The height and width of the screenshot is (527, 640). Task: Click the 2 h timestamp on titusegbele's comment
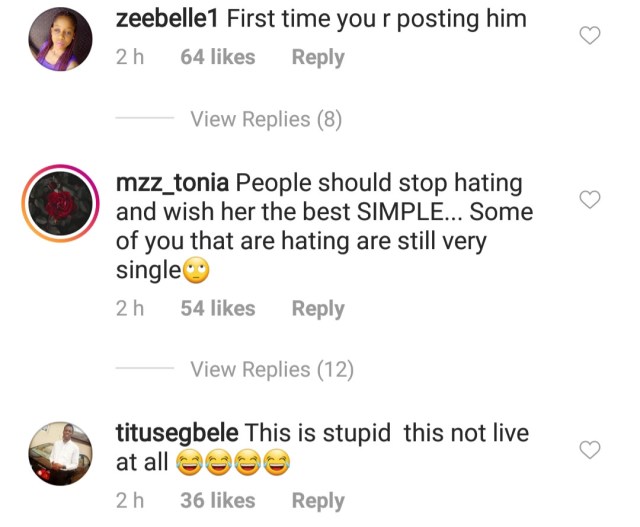click(x=130, y=500)
